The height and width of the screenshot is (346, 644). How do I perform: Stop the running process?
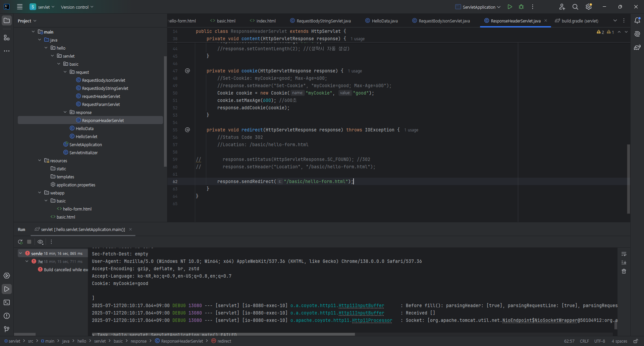click(29, 242)
